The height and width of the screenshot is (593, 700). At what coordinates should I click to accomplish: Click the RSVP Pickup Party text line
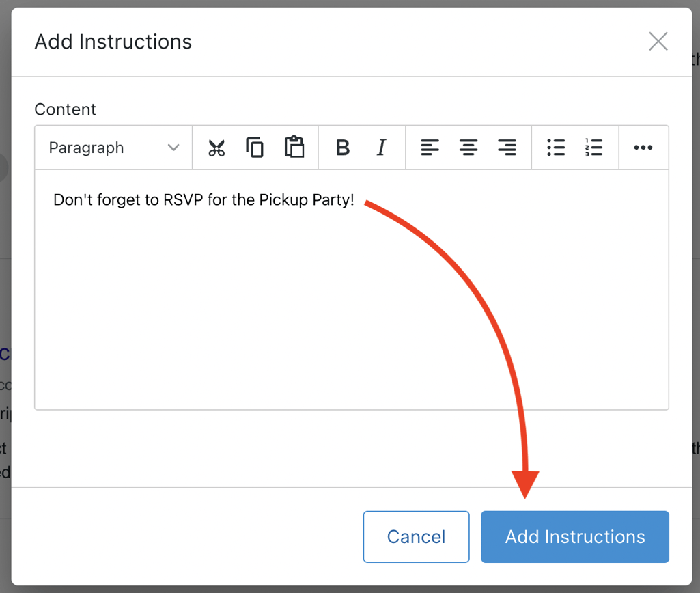204,201
